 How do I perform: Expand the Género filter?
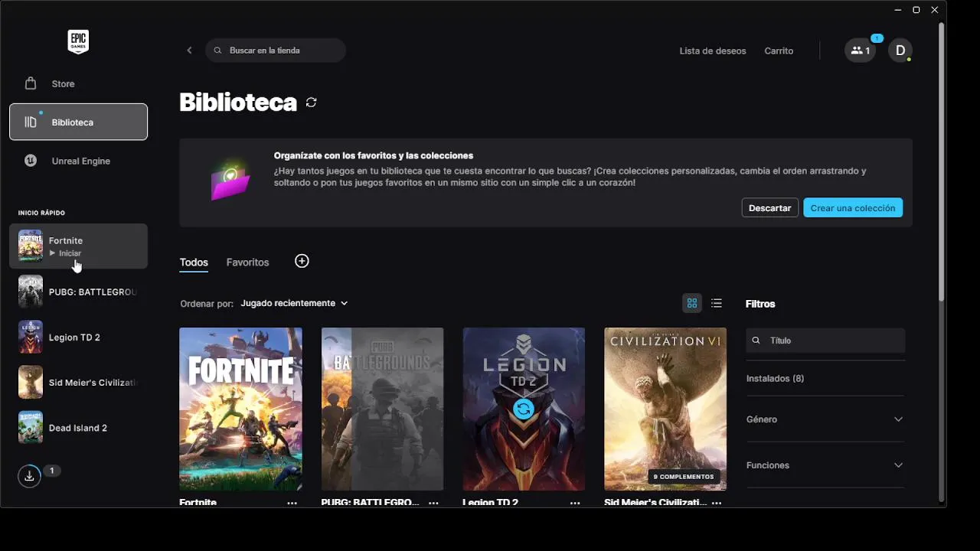[x=825, y=419]
